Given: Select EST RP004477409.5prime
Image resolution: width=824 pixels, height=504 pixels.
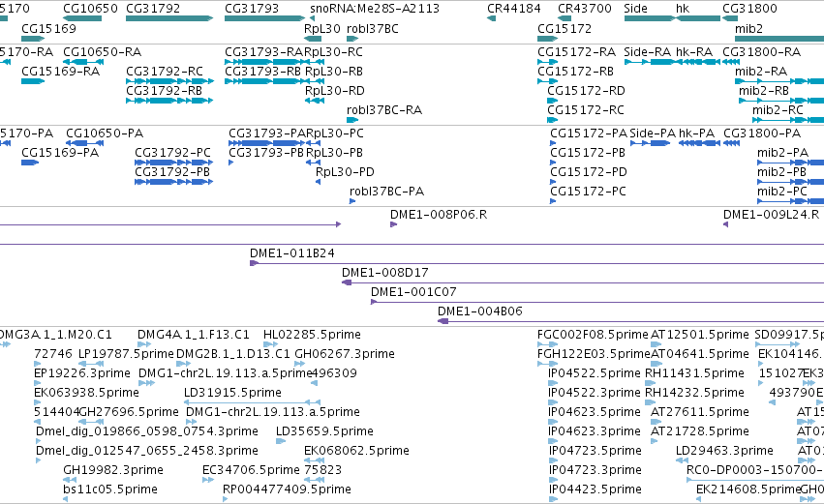Looking at the screenshot, I should [x=287, y=489].
